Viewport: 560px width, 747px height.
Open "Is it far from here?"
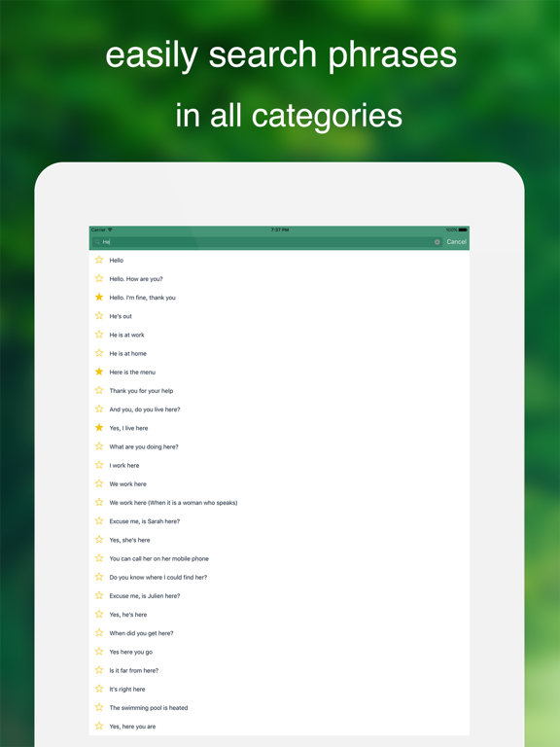279,670
